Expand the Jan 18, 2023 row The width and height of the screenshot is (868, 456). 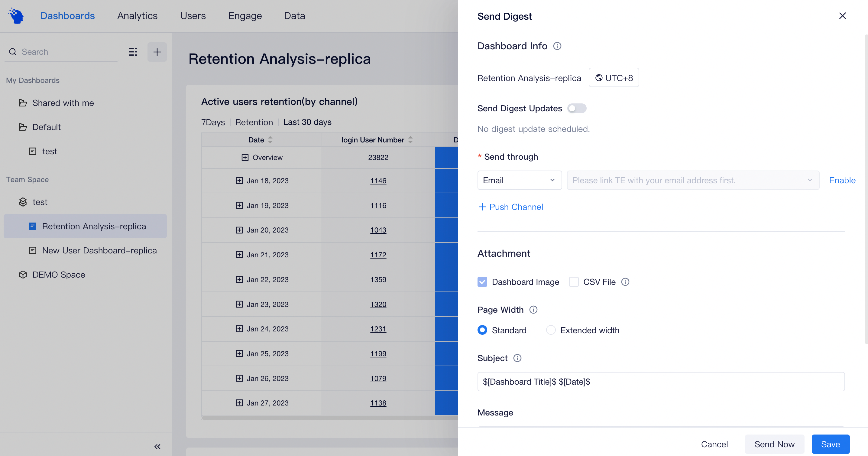coord(239,181)
